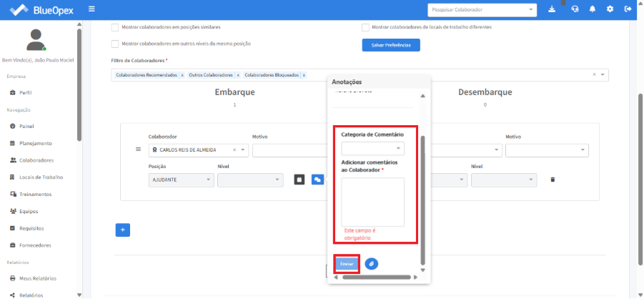644x299 pixels.
Task: Open Equipes menu item
Action: pos(29,212)
